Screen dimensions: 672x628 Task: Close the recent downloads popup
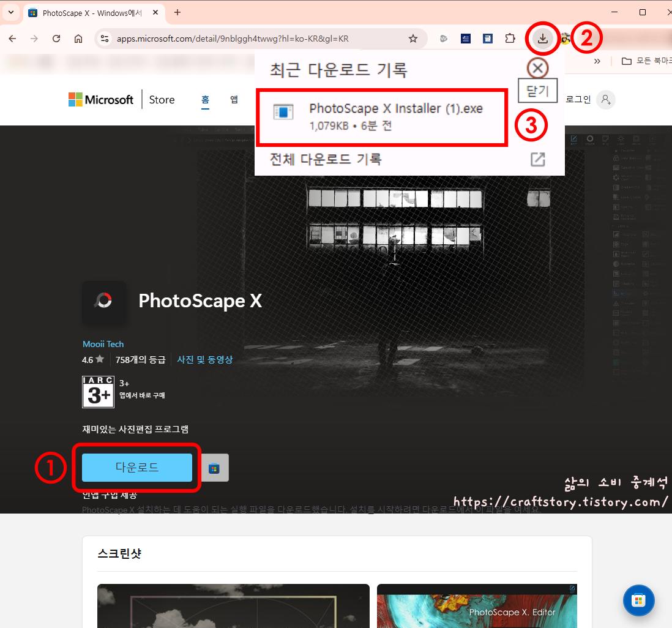coord(537,68)
